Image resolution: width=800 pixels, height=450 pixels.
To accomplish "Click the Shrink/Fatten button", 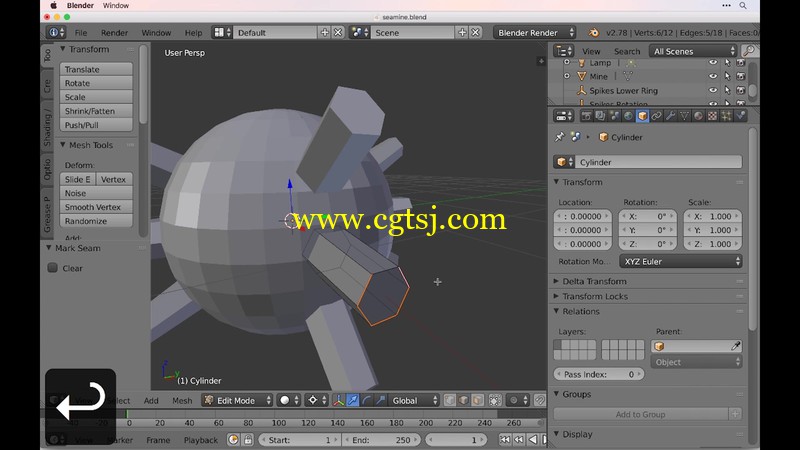I will [96, 111].
